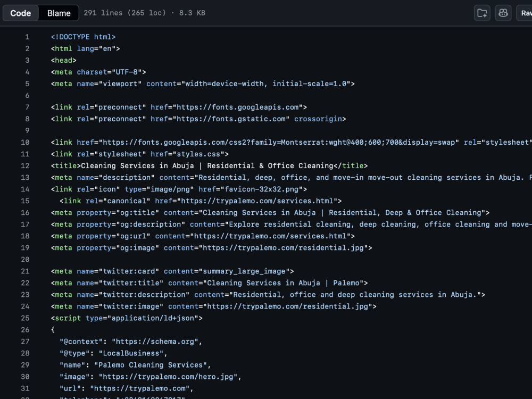532x399 pixels.
Task: Click 'UTF-8' charset value on line 4
Action: click(x=127, y=72)
